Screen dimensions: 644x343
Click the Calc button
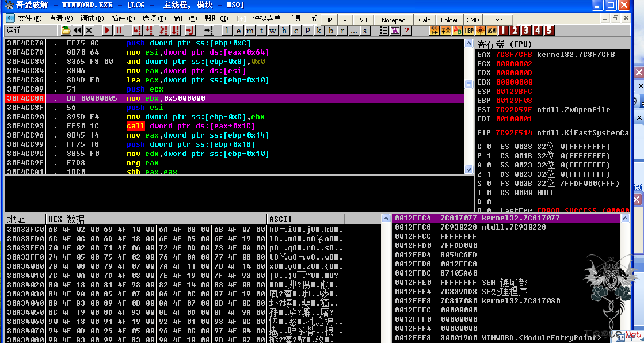[x=424, y=20]
